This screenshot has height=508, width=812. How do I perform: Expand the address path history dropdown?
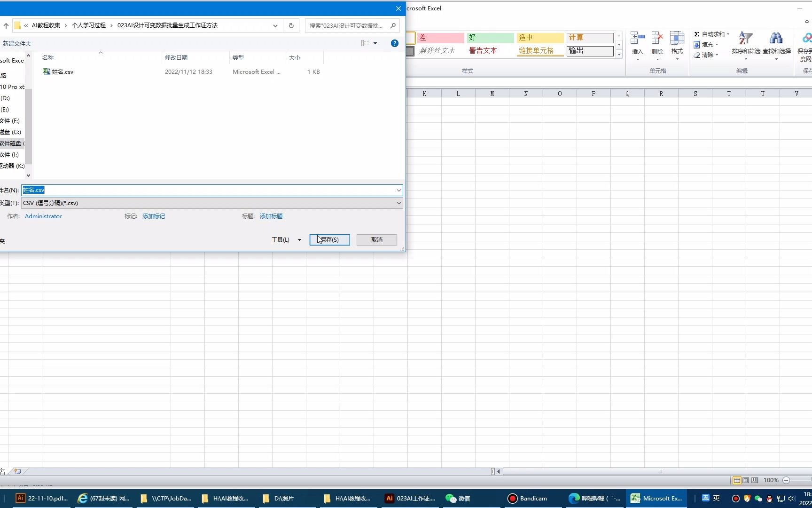(275, 26)
